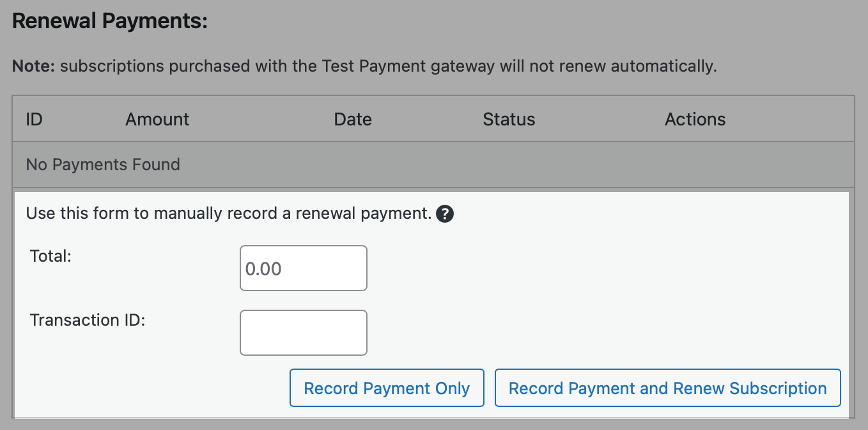Click Record Payment and Renew Subscription
The height and width of the screenshot is (430, 868).
667,388
